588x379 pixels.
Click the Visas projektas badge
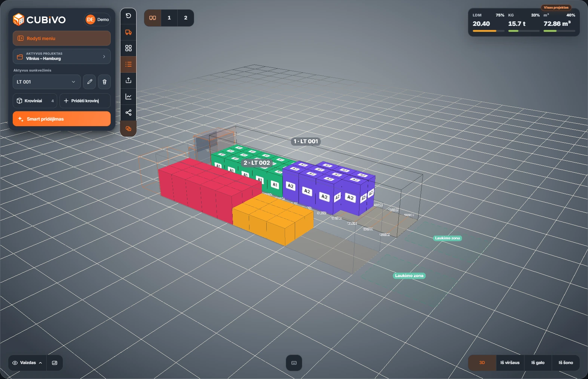click(556, 7)
